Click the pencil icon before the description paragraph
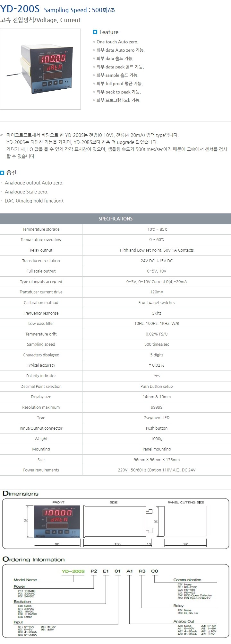 click(2, 134)
